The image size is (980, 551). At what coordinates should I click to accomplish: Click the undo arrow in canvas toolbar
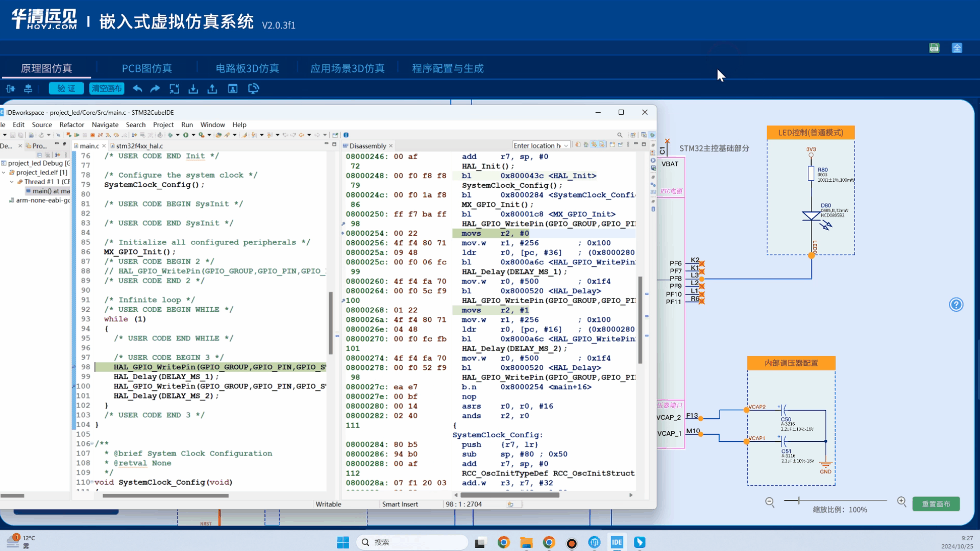137,89
